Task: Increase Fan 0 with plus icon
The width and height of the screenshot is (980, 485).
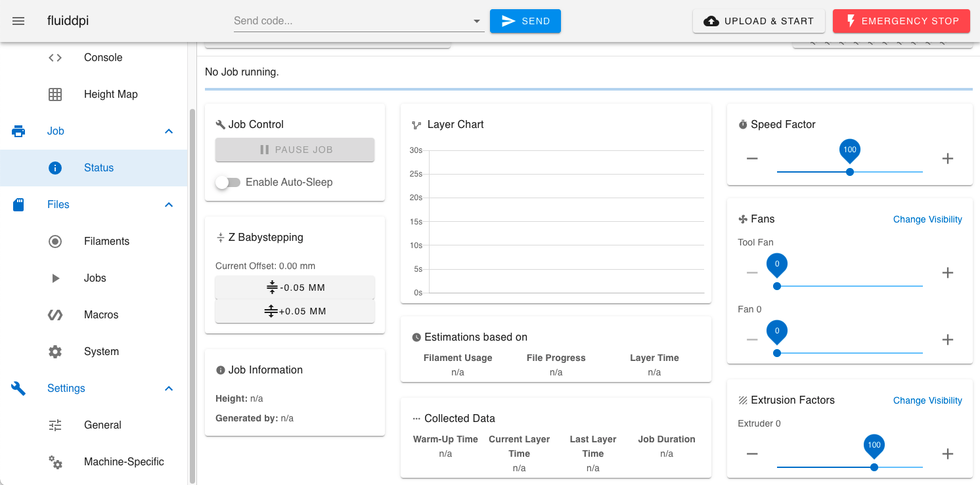Action: tap(947, 339)
